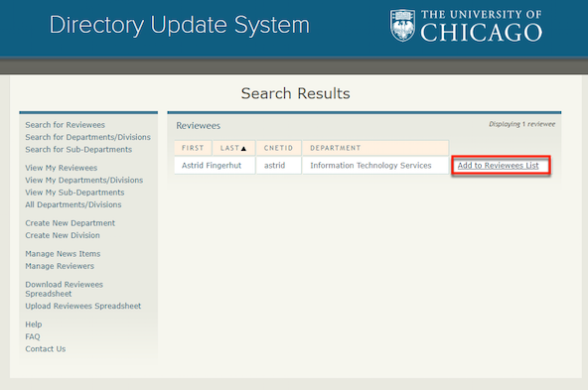Click the University of Chicago shield logo
Viewport: 588px width, 390px height.
pos(402,26)
